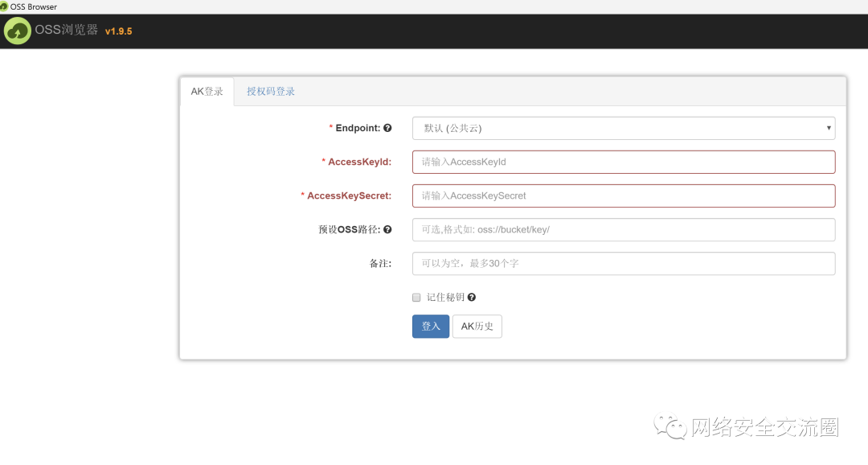868x465 pixels.
Task: Open the AK历史 button
Action: [477, 327]
